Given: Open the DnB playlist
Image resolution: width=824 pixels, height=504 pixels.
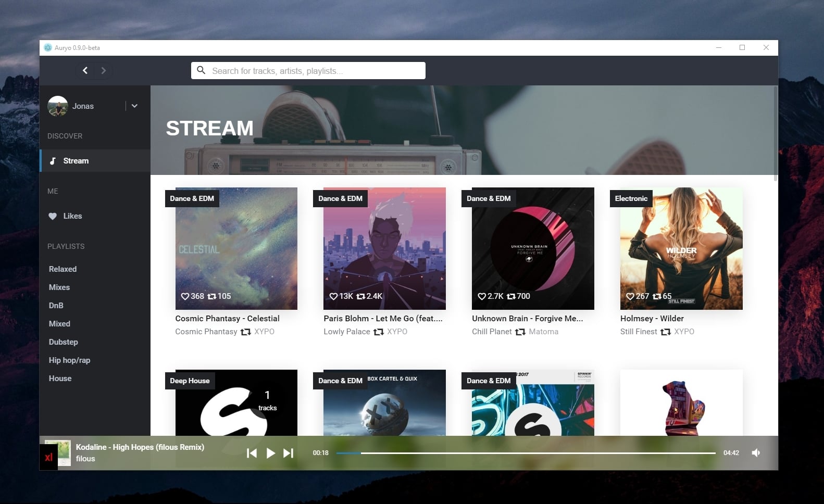Looking at the screenshot, I should tap(56, 306).
